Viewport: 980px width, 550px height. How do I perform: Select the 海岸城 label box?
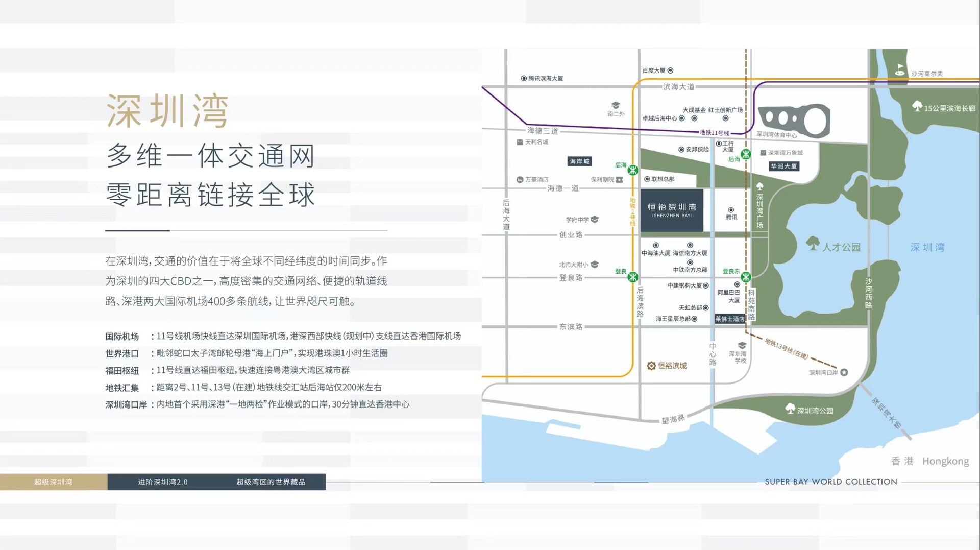(579, 161)
